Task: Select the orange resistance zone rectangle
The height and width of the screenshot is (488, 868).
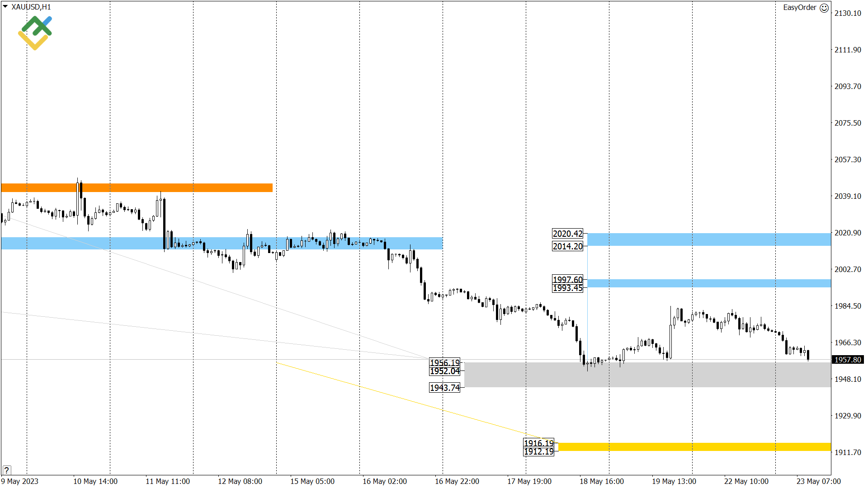Action: (136, 188)
